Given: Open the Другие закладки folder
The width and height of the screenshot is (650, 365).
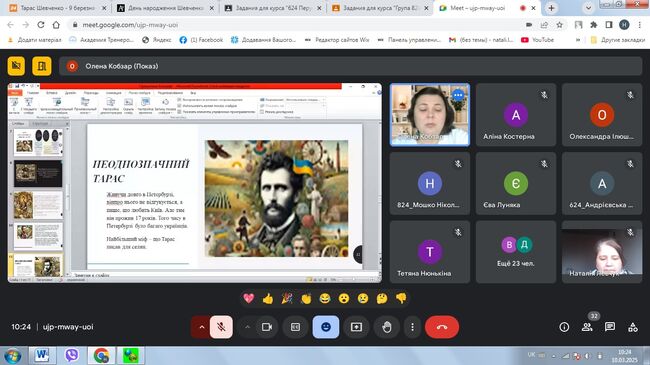Looking at the screenshot, I should point(618,40).
